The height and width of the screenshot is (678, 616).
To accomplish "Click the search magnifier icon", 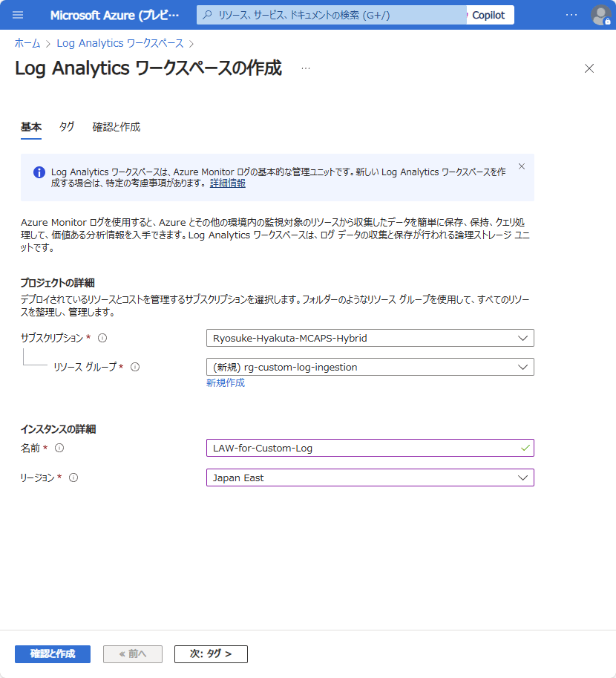I will pos(208,15).
